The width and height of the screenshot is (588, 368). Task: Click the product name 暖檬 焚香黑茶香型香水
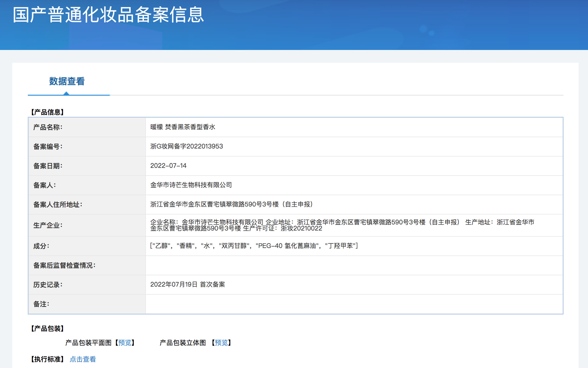[183, 127]
